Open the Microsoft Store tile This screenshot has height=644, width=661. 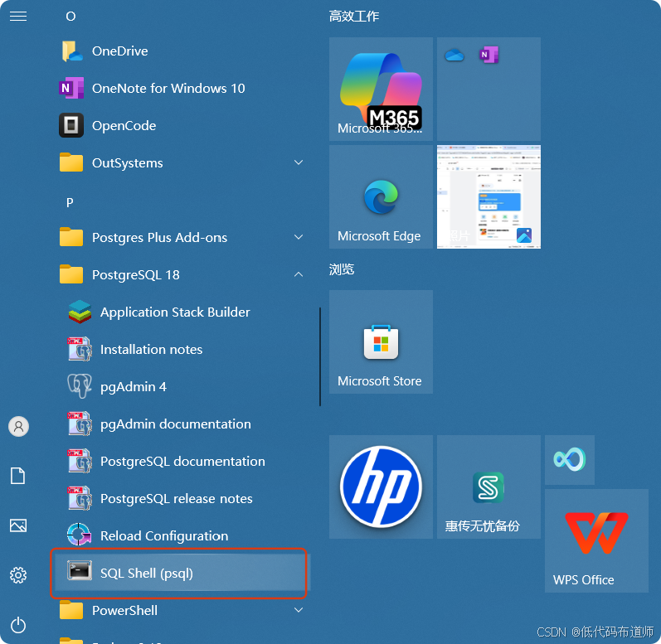pyautogui.click(x=381, y=341)
